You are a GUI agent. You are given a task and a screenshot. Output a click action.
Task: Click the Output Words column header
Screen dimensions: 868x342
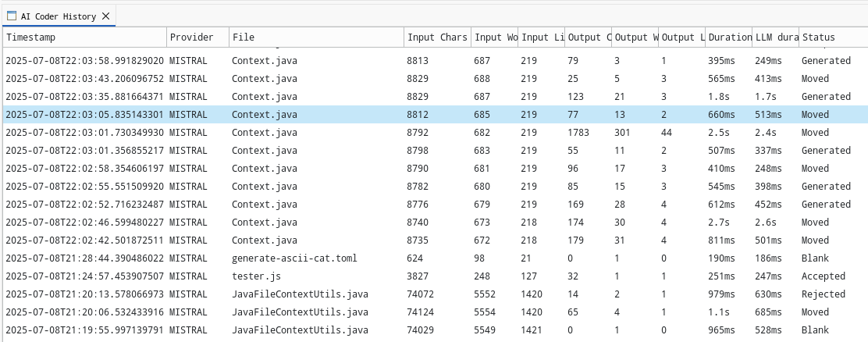click(x=635, y=37)
